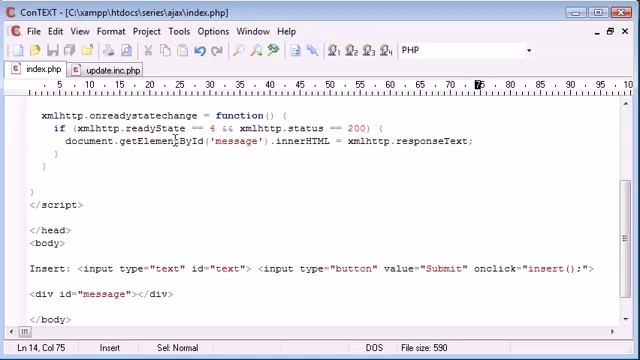
Task: Click the Close file folder icon
Action: 87,50
